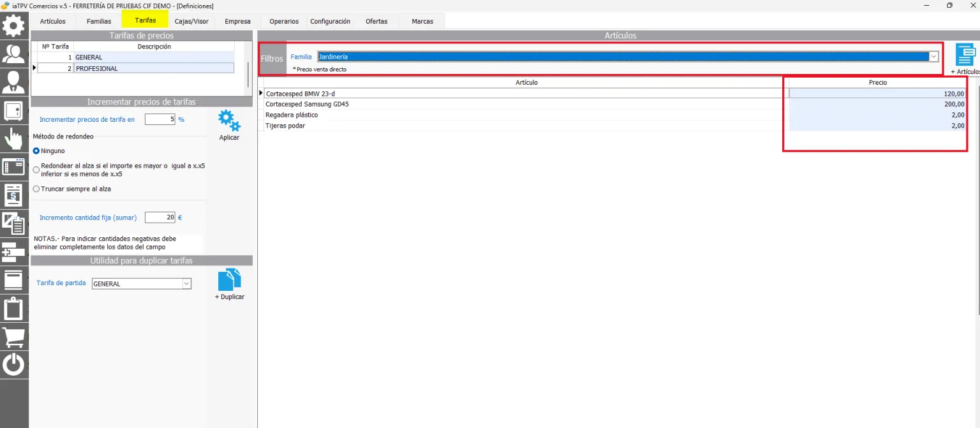Select the highlighted Tarifas tab
The image size is (980, 428).
pos(145,20)
